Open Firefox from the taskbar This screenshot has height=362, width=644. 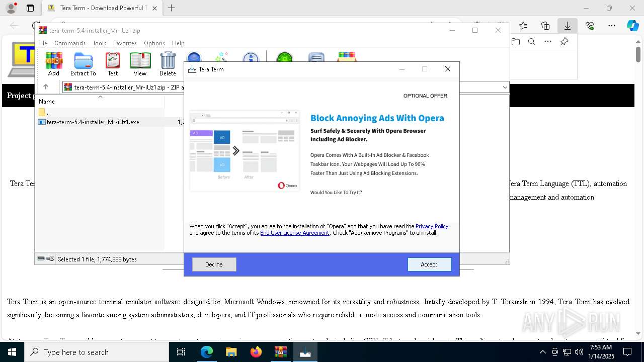tap(256, 352)
